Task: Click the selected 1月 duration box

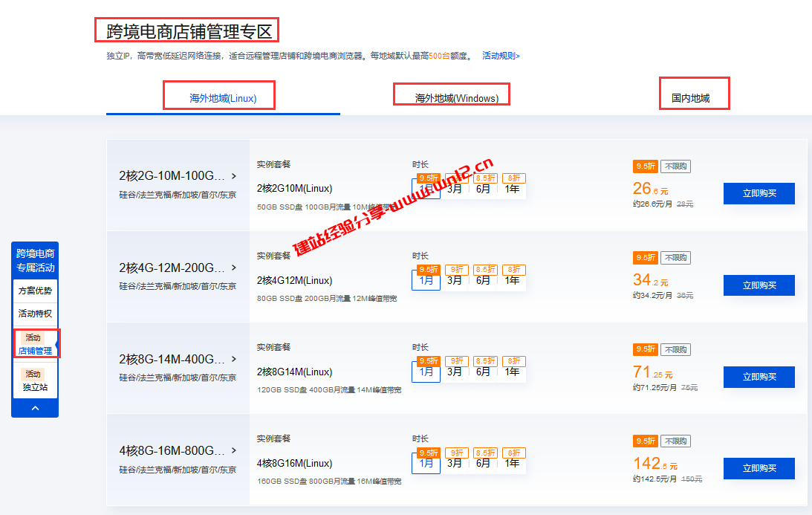Action: click(426, 189)
